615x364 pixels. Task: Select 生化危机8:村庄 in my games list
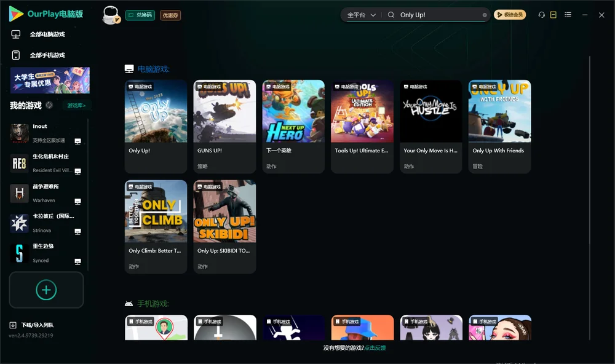coord(46,164)
